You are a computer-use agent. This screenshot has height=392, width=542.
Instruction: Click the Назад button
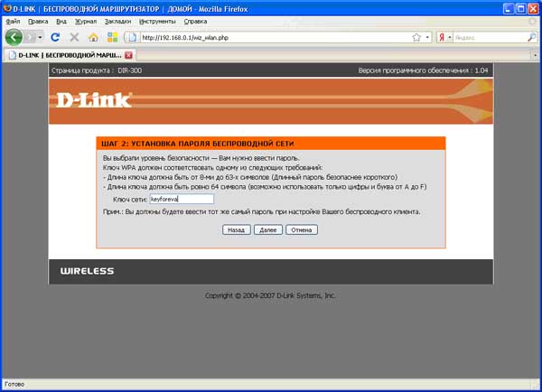237,230
